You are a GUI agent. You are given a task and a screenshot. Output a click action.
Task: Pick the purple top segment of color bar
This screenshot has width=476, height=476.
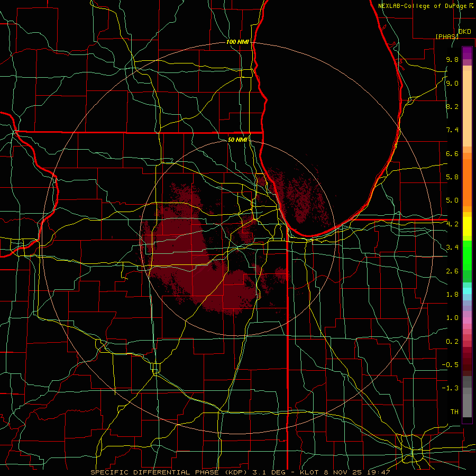click(467, 53)
